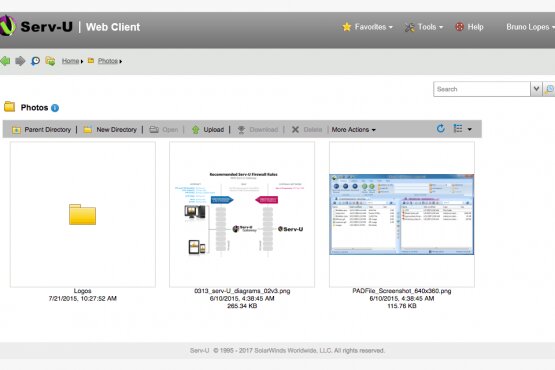Click the Download arrow icon
The image size is (555, 370).
[241, 130]
